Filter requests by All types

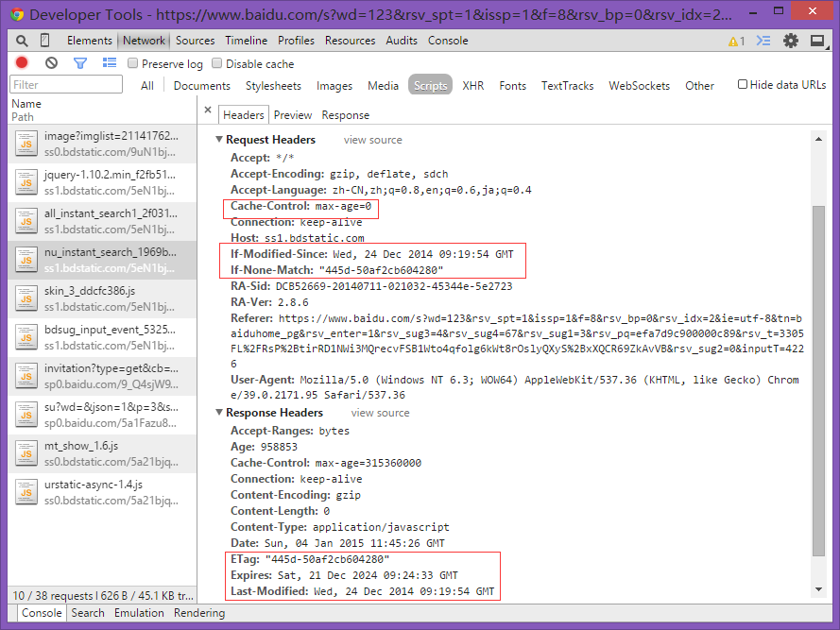tap(147, 86)
